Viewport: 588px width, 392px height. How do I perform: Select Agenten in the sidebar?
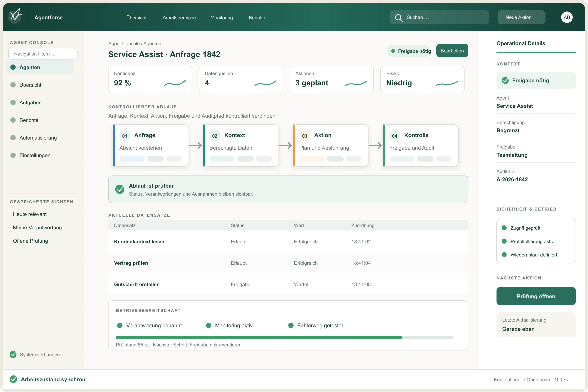[x=40, y=67]
